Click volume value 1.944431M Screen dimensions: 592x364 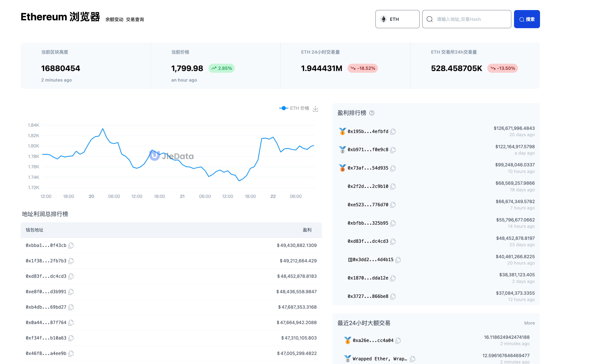click(322, 68)
